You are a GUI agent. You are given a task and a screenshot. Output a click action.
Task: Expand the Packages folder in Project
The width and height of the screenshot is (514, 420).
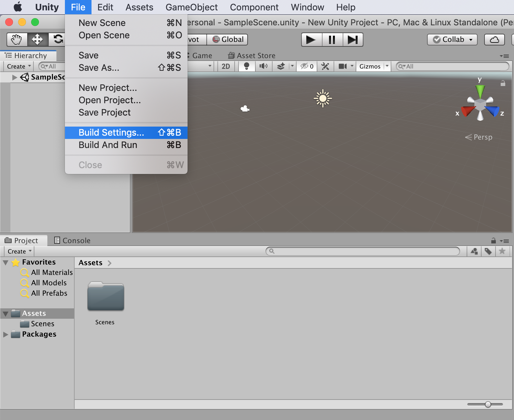point(6,334)
